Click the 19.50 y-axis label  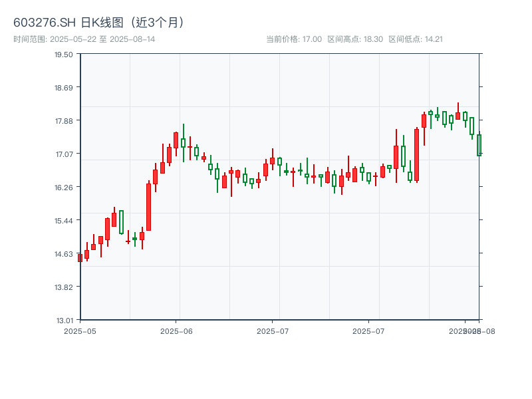pos(64,55)
